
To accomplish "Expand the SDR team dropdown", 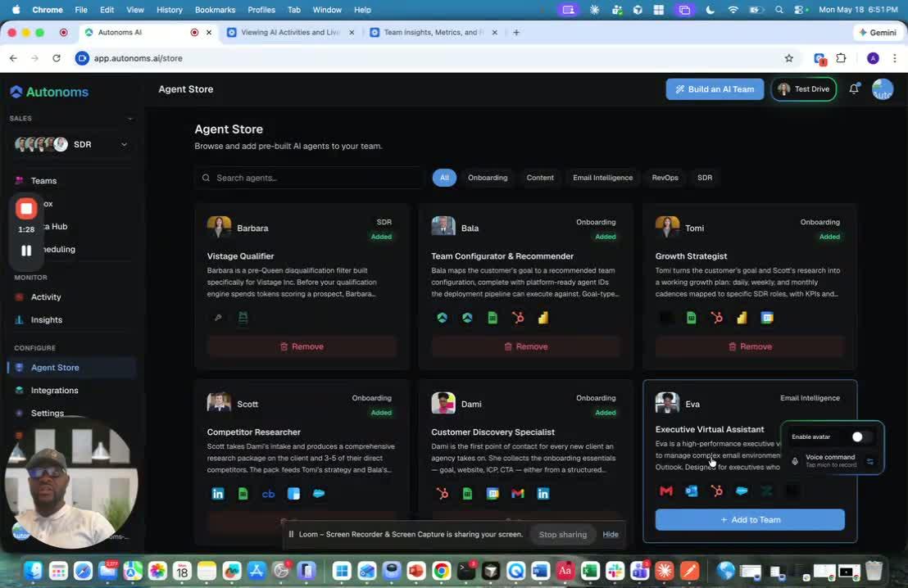I will click(124, 144).
